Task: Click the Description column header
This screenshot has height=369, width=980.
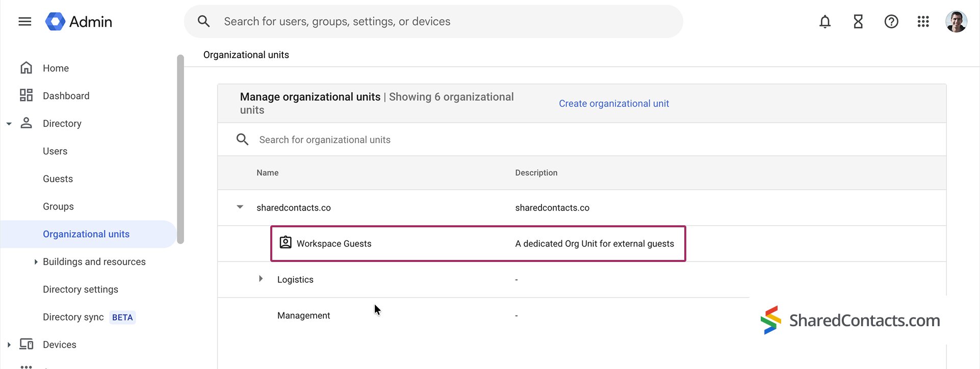Action: 536,173
